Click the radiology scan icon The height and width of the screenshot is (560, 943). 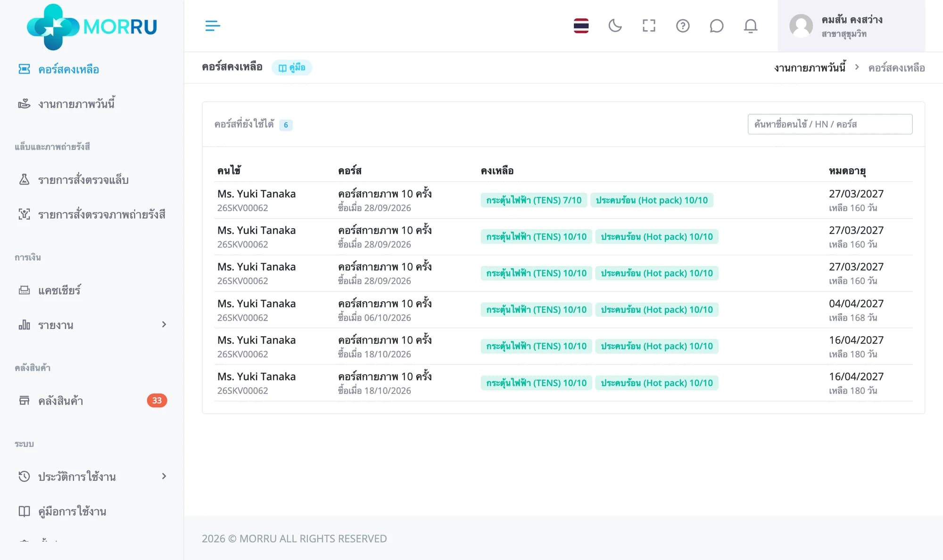[x=24, y=214]
